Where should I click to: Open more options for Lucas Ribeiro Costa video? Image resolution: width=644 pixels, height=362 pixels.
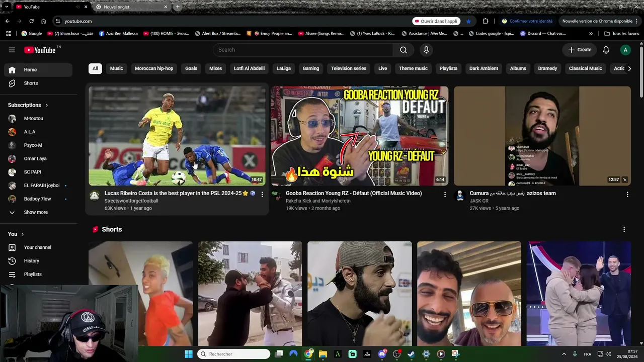262,194
